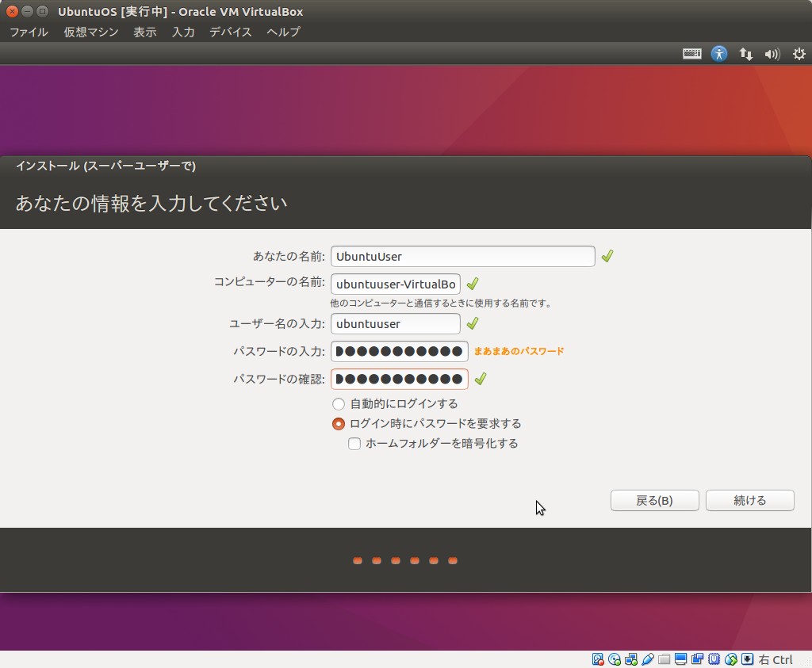The image size is (812, 668).
Task: Click the green checkmark beside コンピューターの名前
Action: click(x=473, y=284)
